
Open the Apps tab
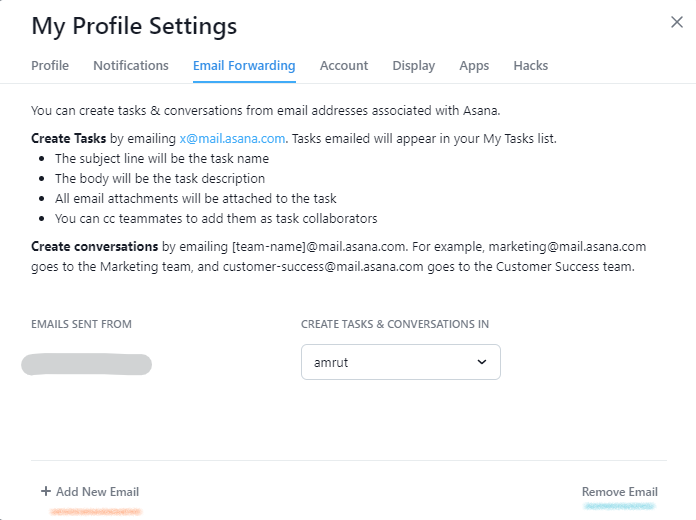(474, 66)
